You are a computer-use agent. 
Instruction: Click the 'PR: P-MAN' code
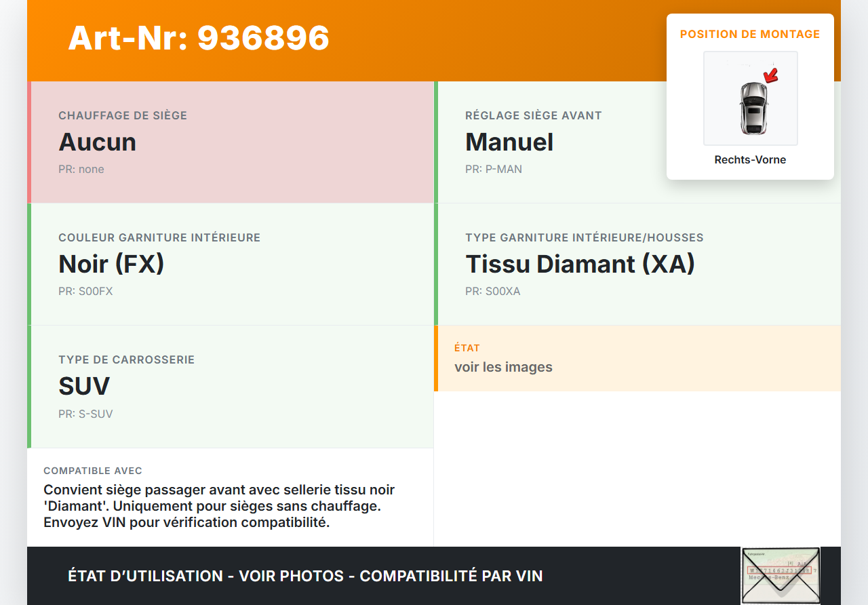tap(494, 170)
